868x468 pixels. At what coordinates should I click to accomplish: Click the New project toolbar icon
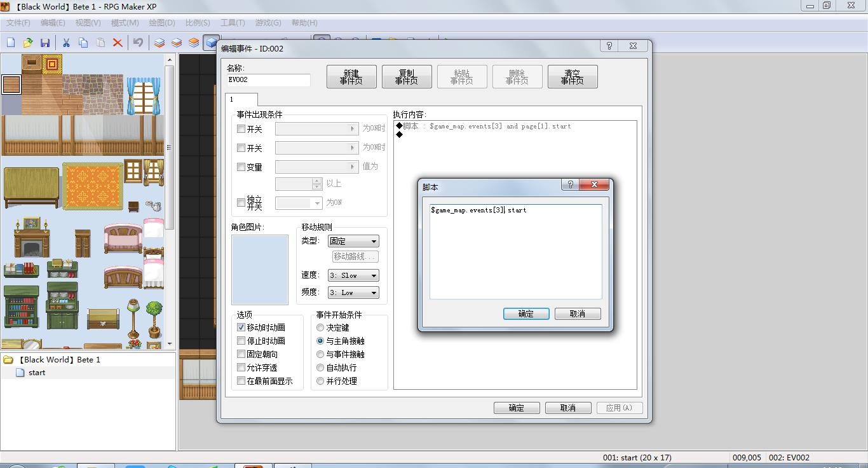(11, 43)
